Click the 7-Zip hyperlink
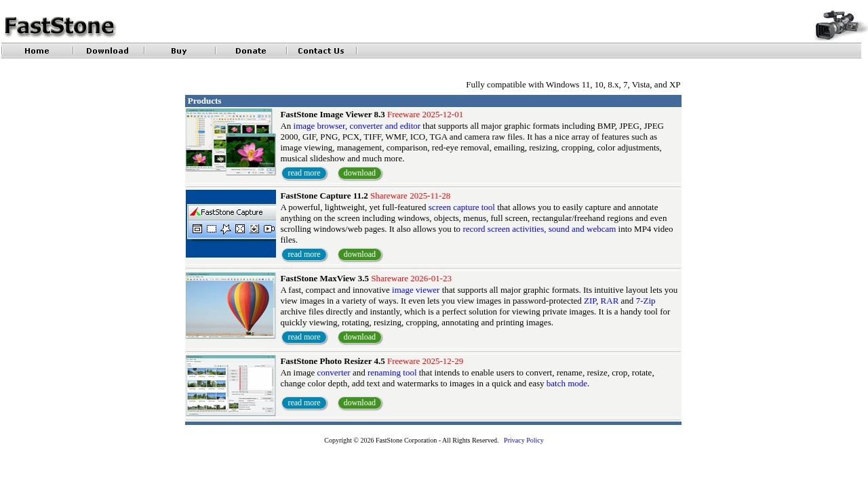The height and width of the screenshot is (488, 868). [x=645, y=301]
